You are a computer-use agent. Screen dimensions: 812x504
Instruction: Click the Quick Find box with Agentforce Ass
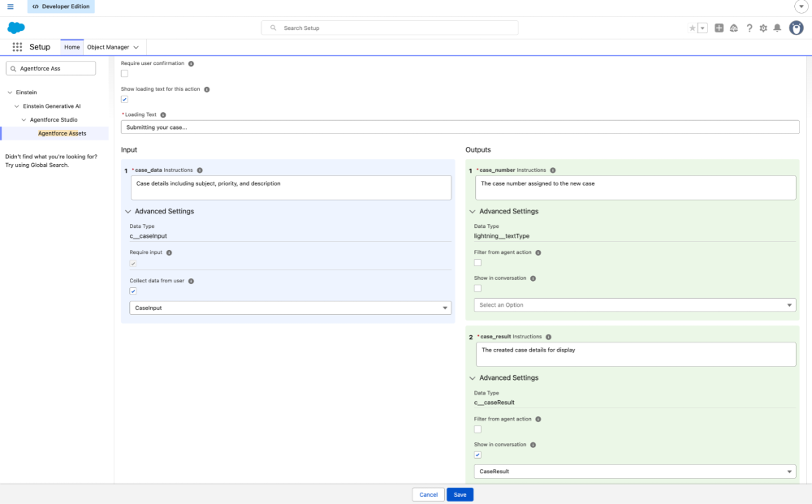click(x=50, y=68)
